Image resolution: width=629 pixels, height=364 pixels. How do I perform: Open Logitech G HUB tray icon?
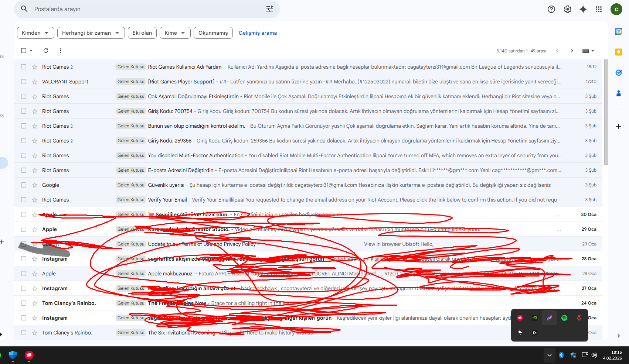(535, 333)
